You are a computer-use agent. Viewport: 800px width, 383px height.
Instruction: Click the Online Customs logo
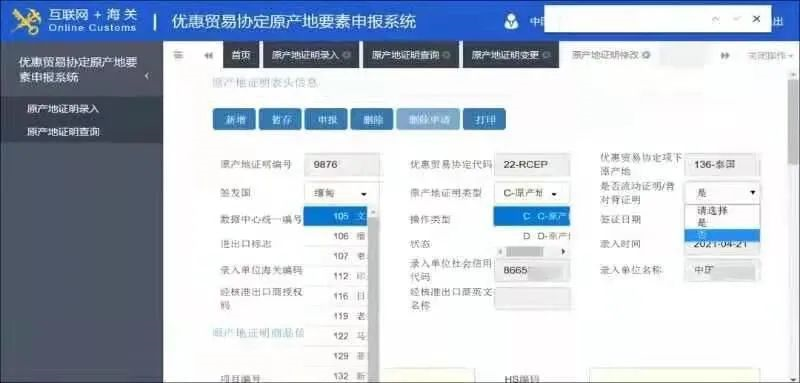click(74, 21)
